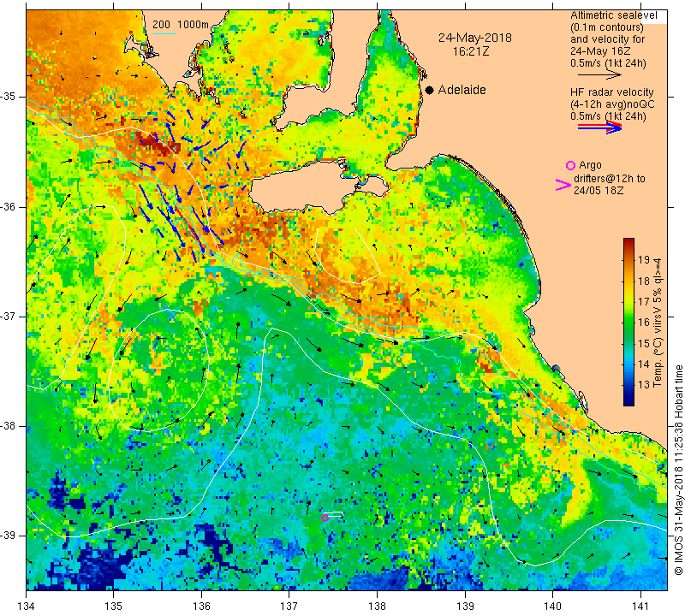685x616 pixels.
Task: Click the '17' colorbar tick label
Action: click(x=644, y=301)
